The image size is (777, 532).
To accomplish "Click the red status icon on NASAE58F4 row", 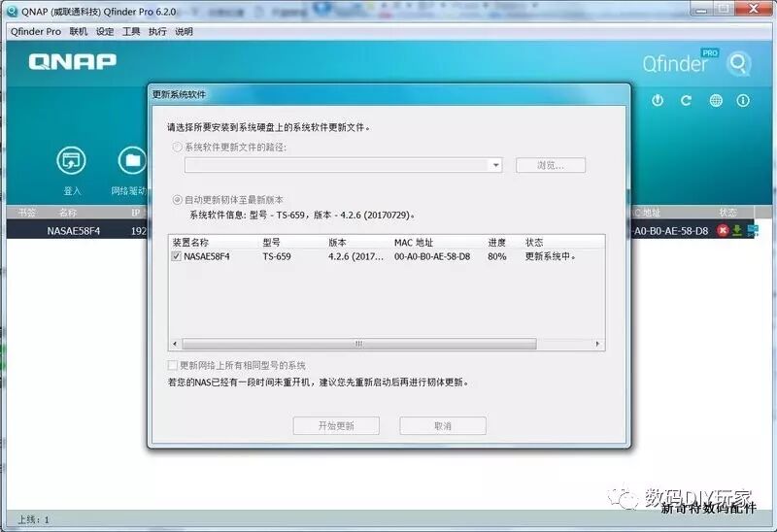I will click(x=723, y=230).
